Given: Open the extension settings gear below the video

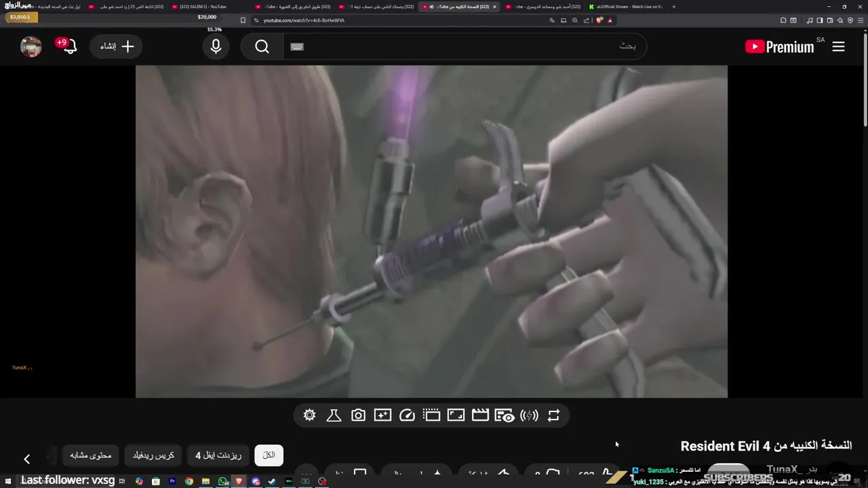Looking at the screenshot, I should (310, 415).
